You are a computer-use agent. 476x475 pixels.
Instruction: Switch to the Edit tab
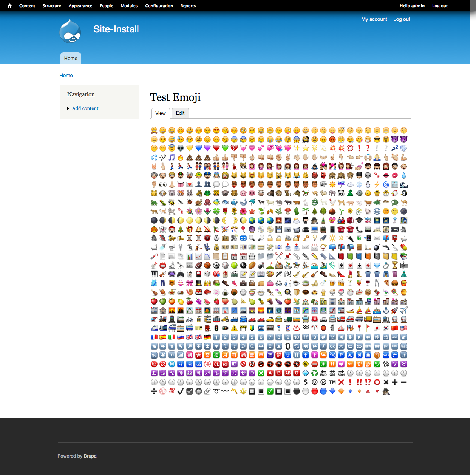[x=180, y=113]
